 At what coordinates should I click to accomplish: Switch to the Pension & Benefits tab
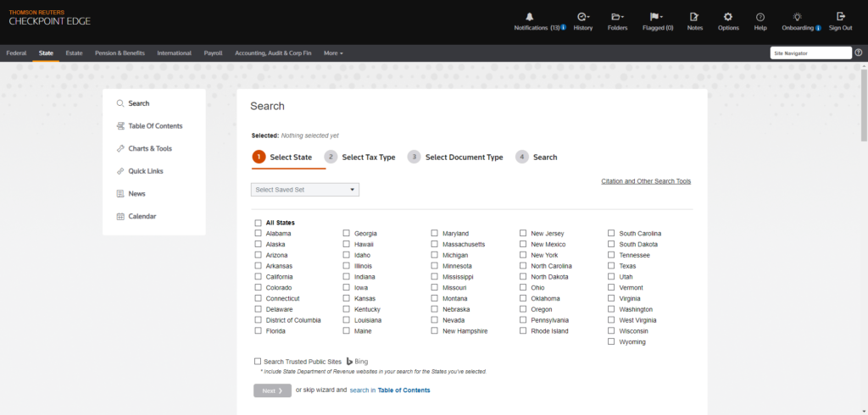tap(120, 53)
